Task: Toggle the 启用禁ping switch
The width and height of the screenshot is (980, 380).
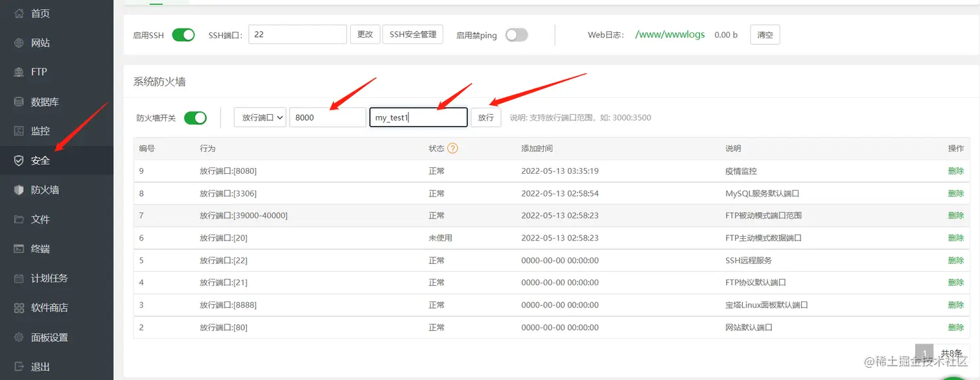Action: pos(517,35)
